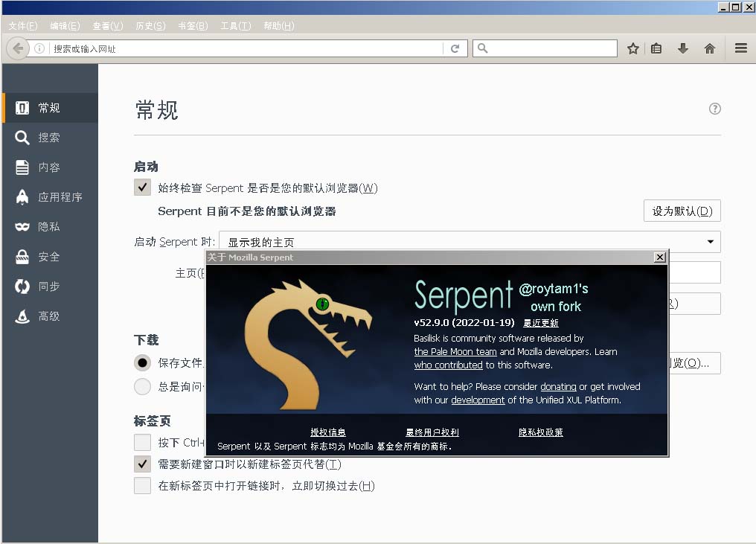
Task: Open the Pale Moon team link
Action: (455, 352)
